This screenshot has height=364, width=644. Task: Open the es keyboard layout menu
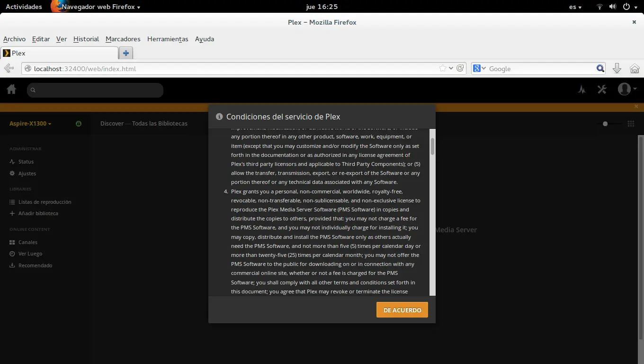(575, 7)
